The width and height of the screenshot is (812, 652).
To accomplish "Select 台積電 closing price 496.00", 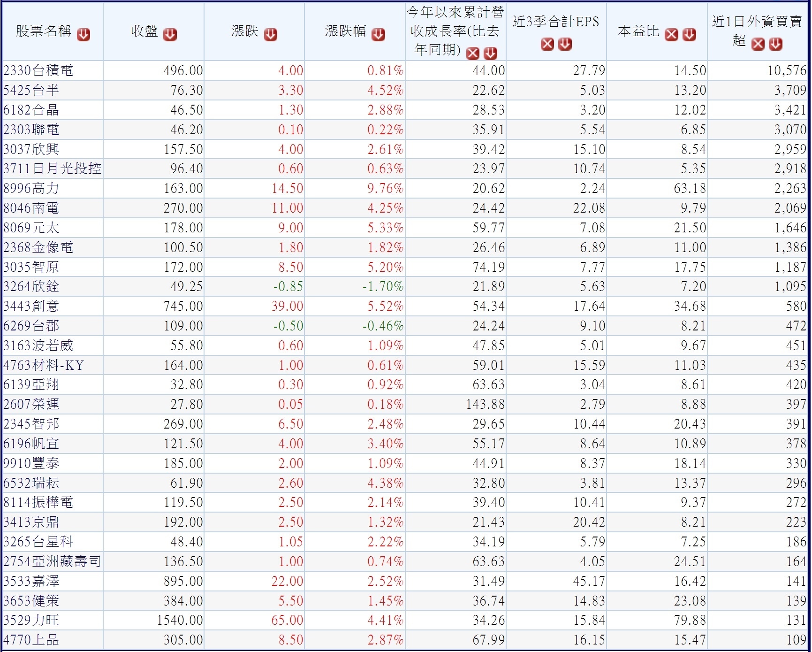I will 183,71.
